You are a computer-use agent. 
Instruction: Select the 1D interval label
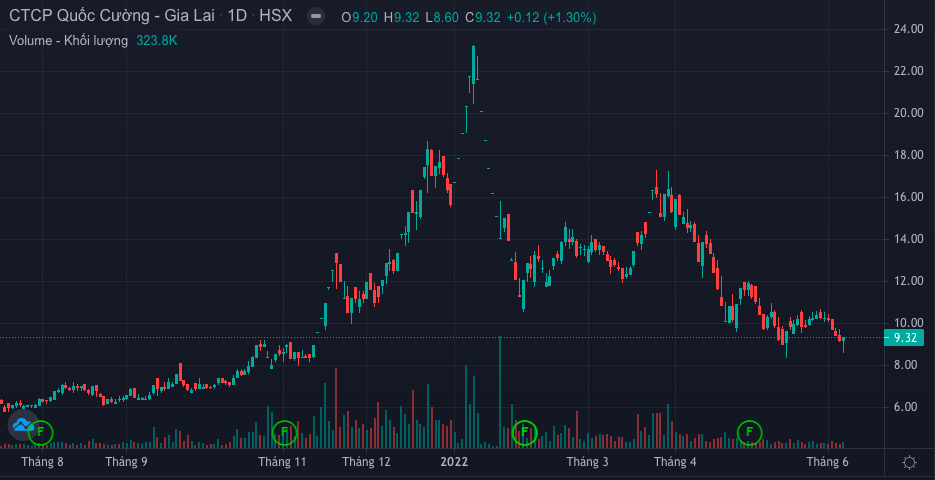click(x=239, y=17)
